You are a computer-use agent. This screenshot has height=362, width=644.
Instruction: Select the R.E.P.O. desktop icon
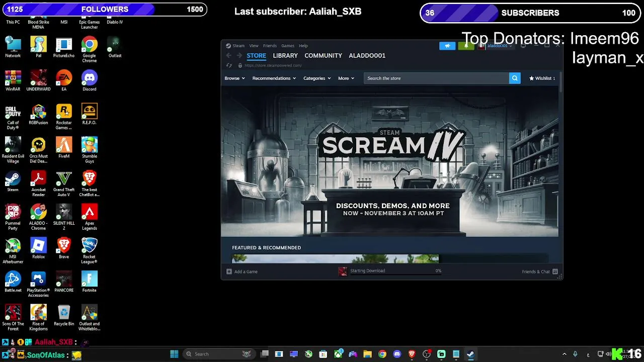(x=90, y=114)
